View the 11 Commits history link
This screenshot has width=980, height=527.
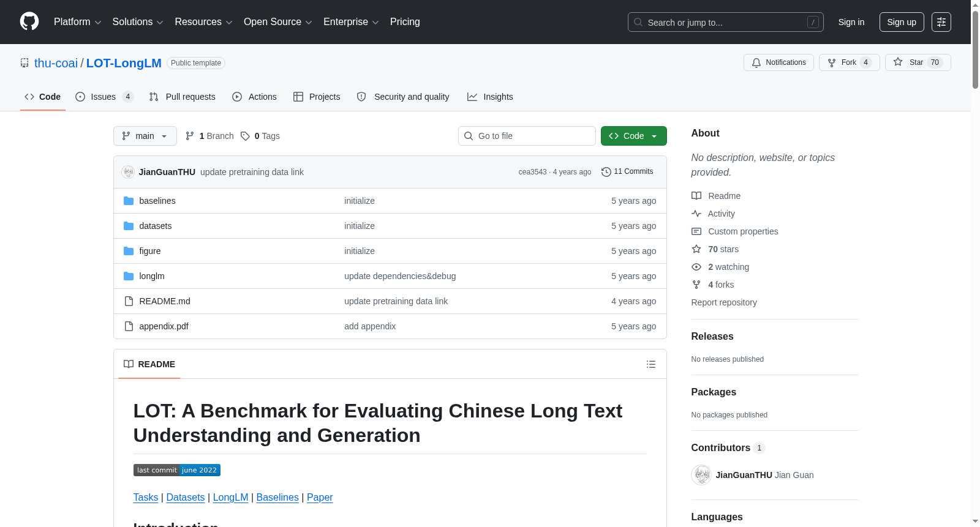point(627,172)
